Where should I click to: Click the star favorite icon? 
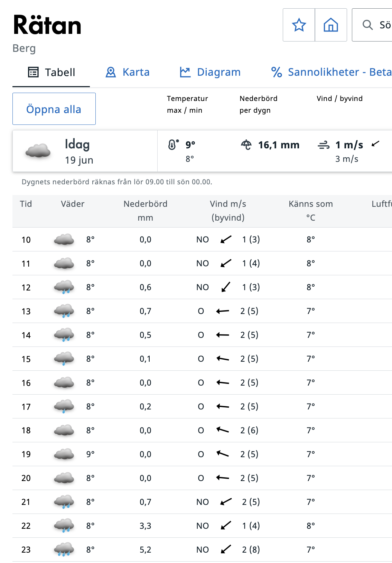[299, 25]
